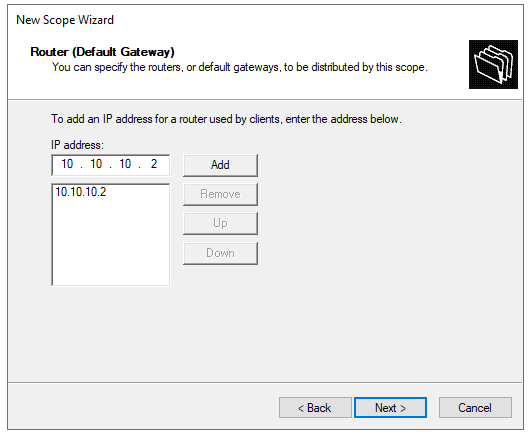Go back to the previous wizard page
Viewport: 531px width, 438px height.
click(315, 408)
